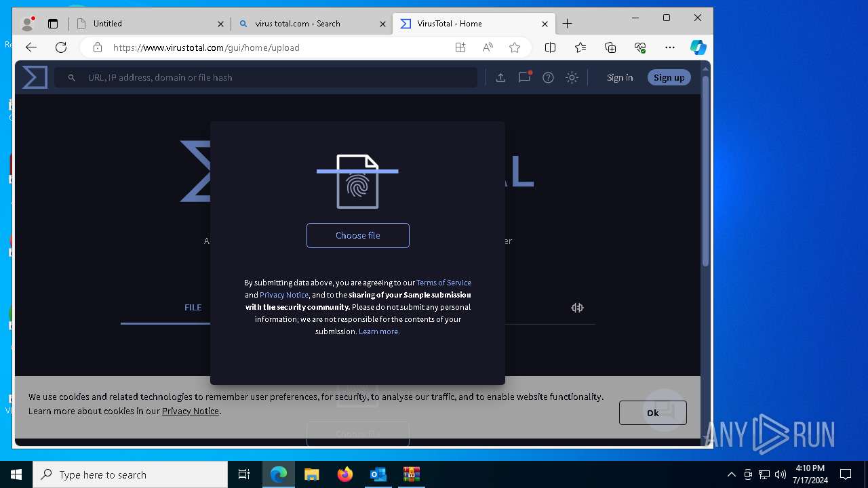Open the Terms of Service link

coord(443,283)
